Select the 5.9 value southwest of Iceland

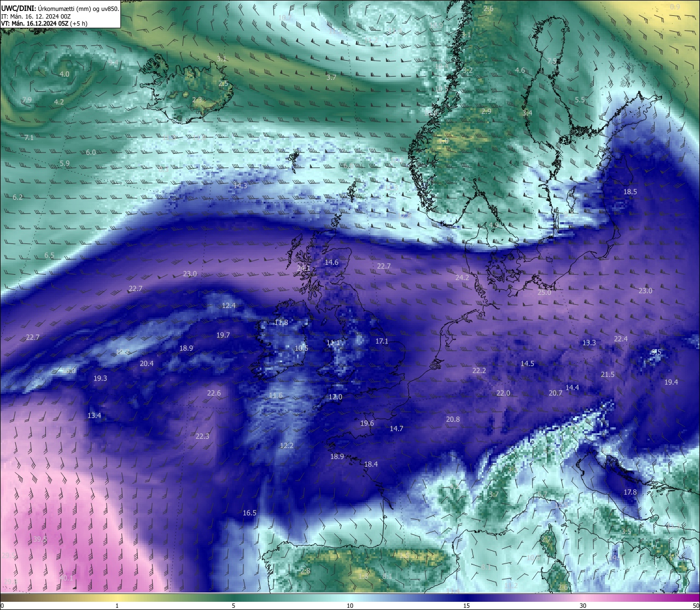point(65,164)
